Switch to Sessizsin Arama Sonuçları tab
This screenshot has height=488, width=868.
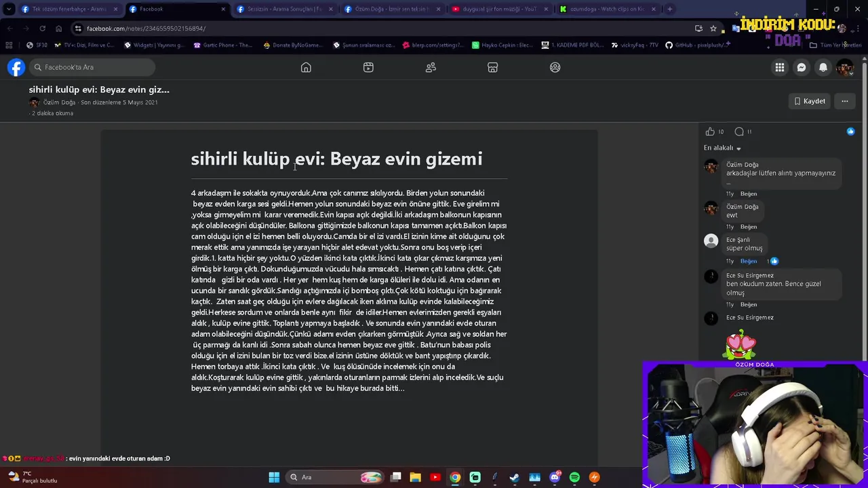click(283, 9)
